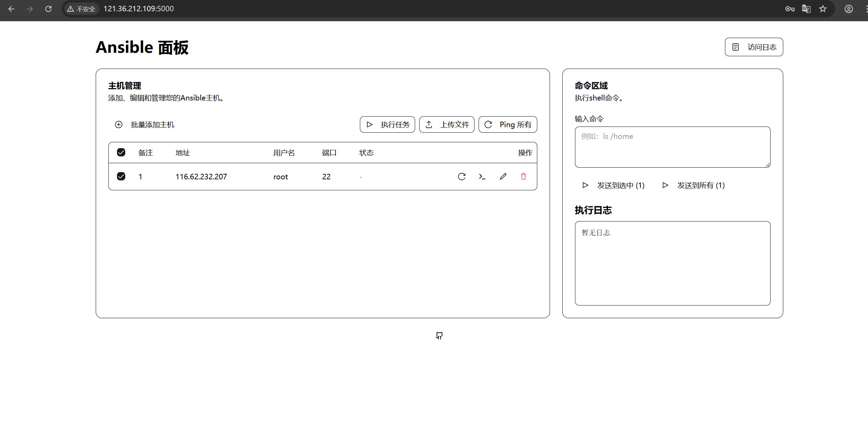
Task: Open terminal icon for host row
Action: tap(482, 177)
